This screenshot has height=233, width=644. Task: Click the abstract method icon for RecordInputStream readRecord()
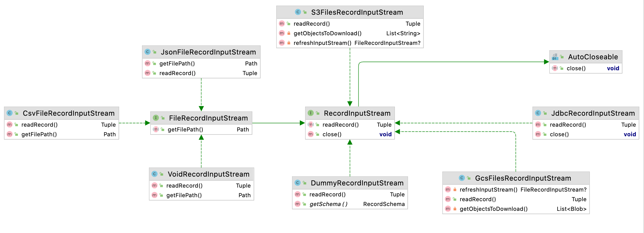coord(310,125)
